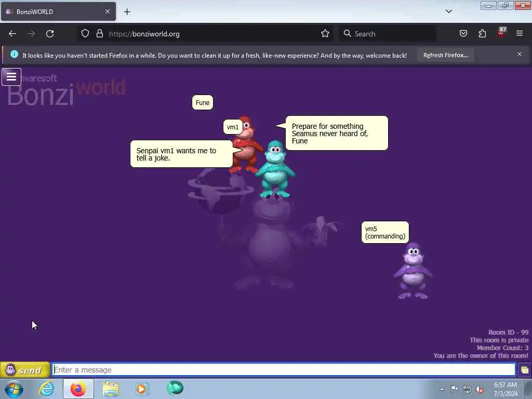Click the 'Senpai vm1 wants me' speech bubble
Viewport: 532px width, 399px height.
(x=181, y=154)
